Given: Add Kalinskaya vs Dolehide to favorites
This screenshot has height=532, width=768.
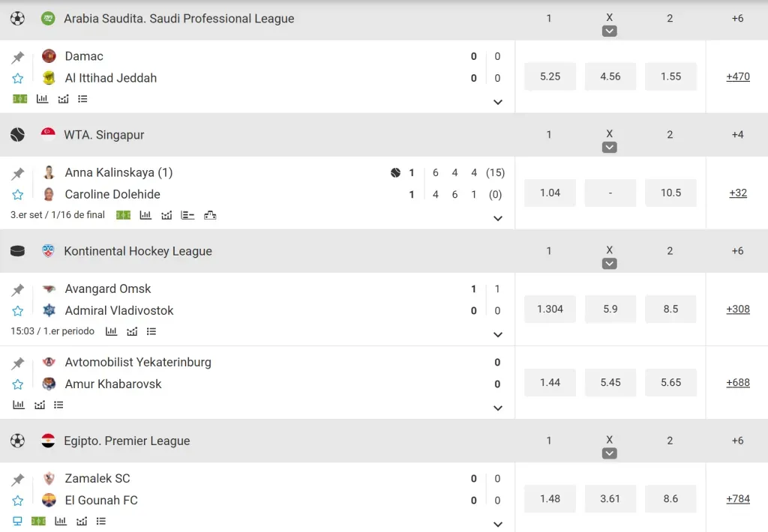Looking at the screenshot, I should point(18,195).
